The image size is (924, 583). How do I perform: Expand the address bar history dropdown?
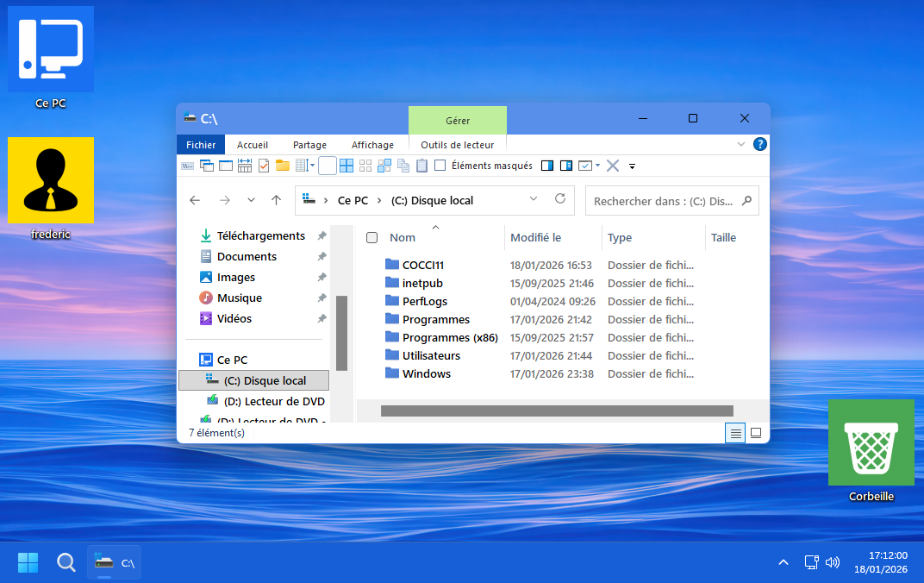[534, 199]
